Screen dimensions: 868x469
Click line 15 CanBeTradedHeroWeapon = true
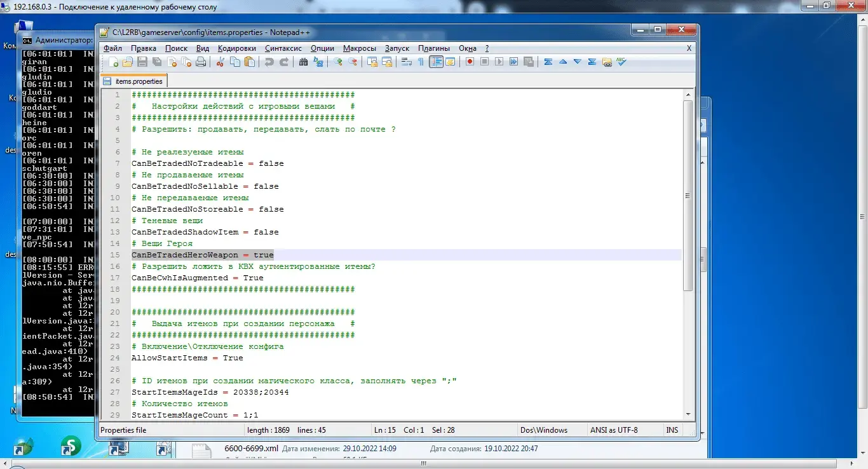click(x=203, y=255)
